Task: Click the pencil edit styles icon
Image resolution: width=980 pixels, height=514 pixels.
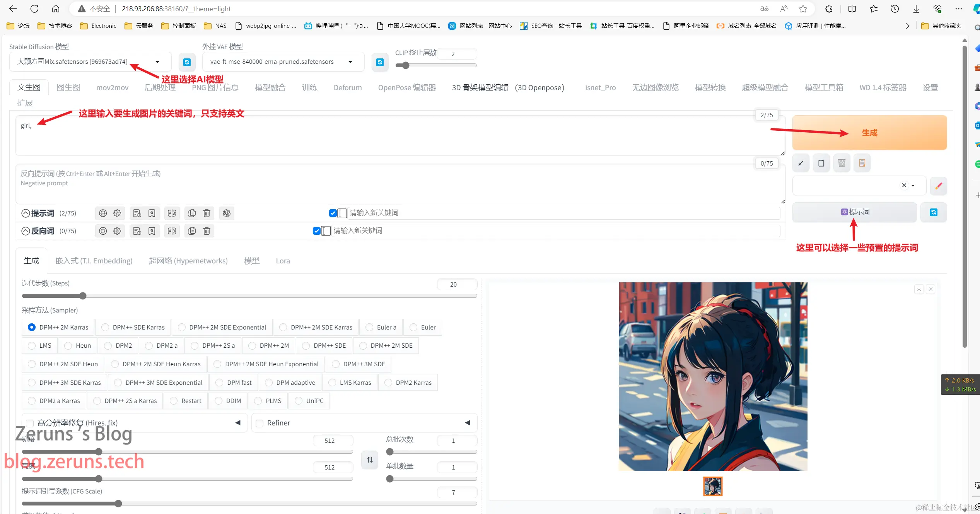Action: pos(938,186)
